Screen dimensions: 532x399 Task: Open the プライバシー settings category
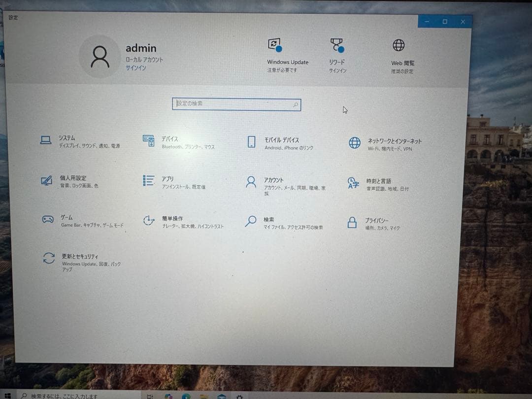pyautogui.click(x=373, y=224)
